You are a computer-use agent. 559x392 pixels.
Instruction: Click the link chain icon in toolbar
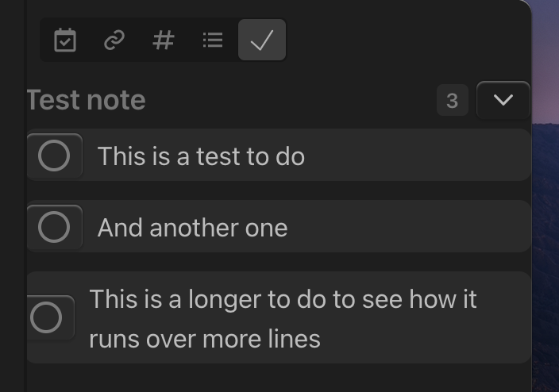pyautogui.click(x=114, y=40)
